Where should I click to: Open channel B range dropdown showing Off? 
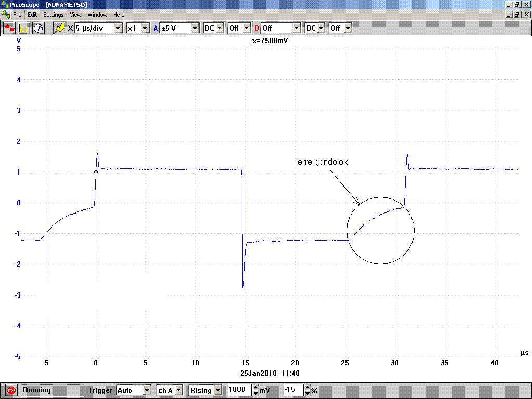(297, 28)
